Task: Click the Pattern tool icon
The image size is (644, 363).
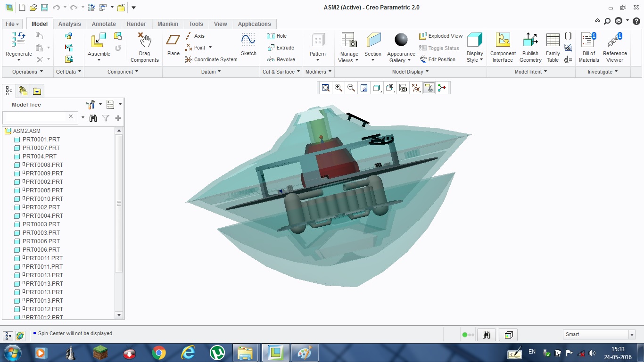Action: (x=318, y=41)
